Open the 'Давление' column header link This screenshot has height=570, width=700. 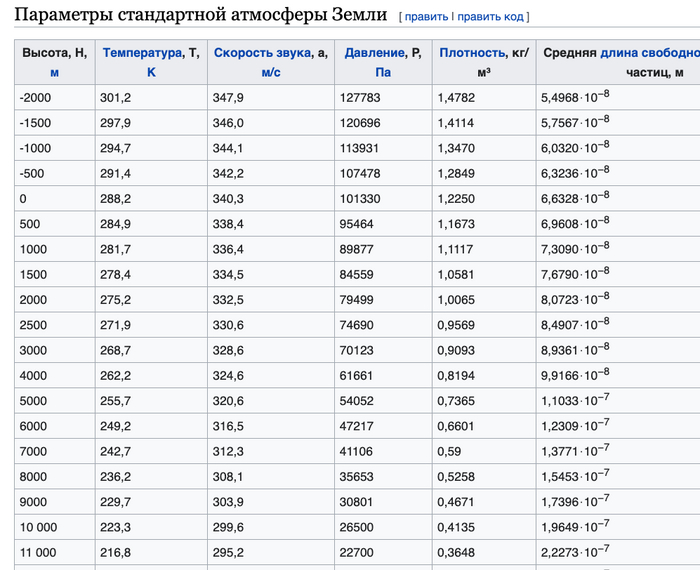[x=375, y=53]
